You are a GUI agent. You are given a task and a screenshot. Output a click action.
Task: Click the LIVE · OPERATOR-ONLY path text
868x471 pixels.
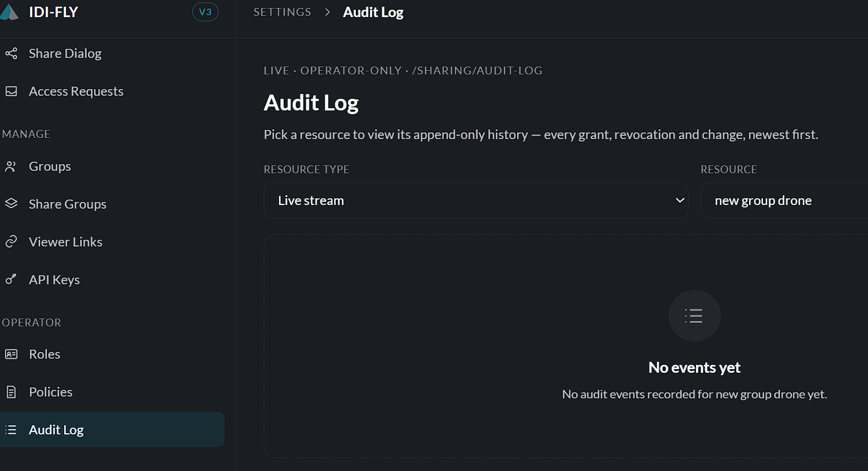(x=403, y=71)
